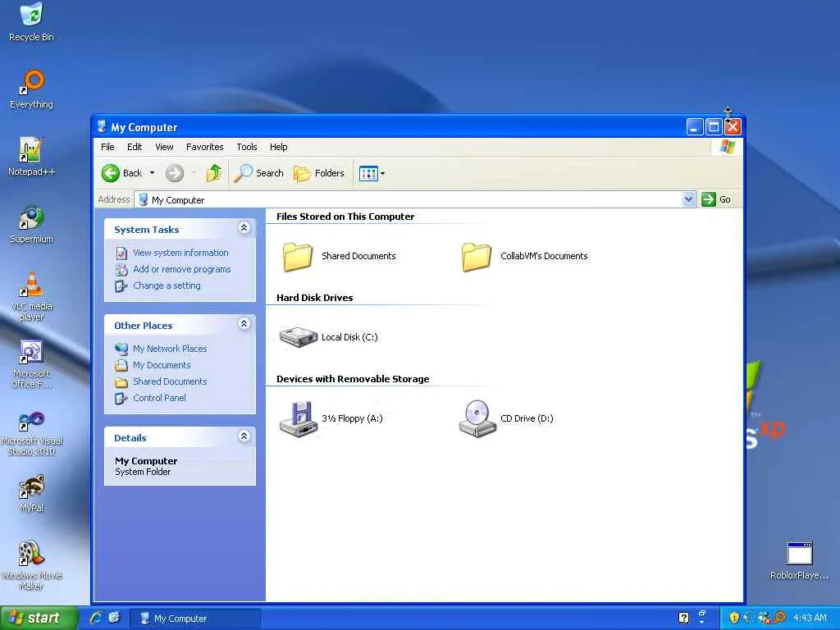Select the Local Disk (C:) drive icon
840x630 pixels.
299,337
